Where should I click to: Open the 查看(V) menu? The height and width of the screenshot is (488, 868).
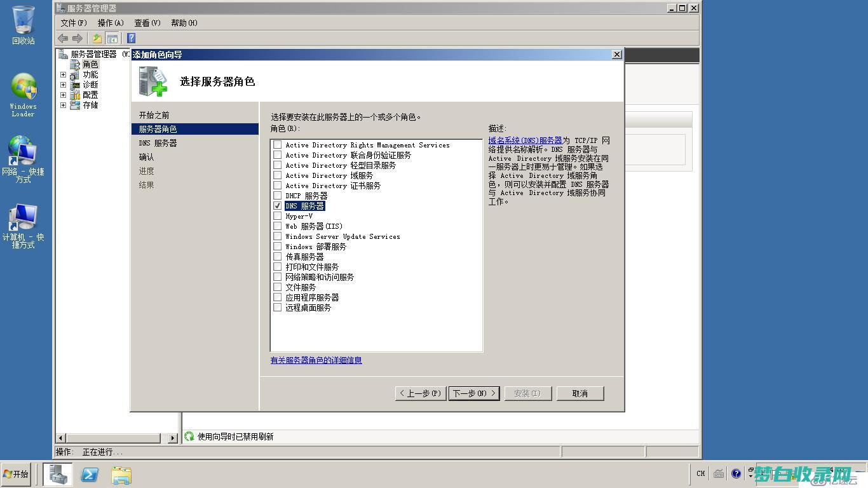click(147, 23)
